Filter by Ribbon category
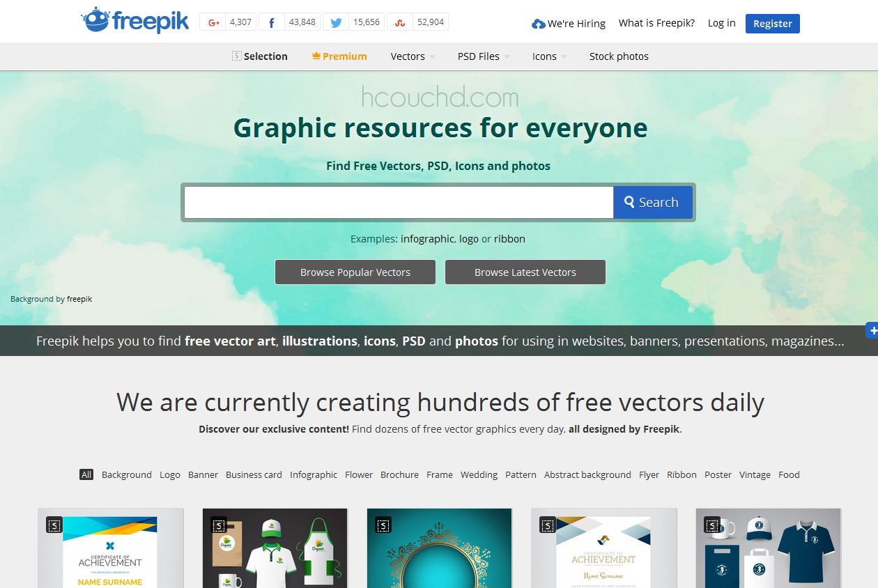Screen dimensions: 878x588 click(681, 474)
